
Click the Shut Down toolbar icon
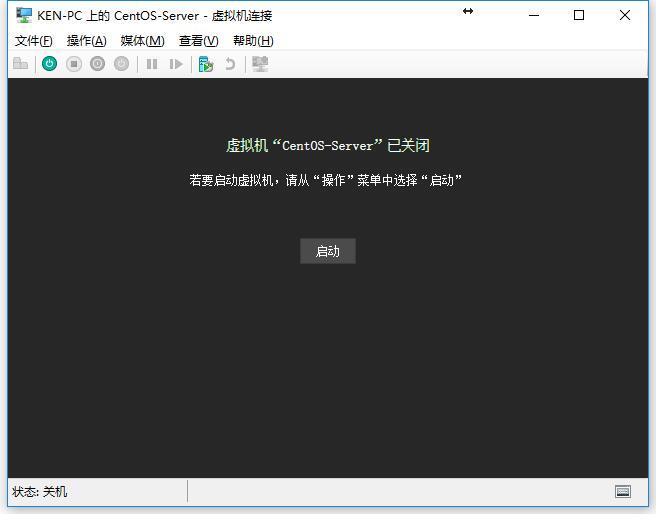click(97, 64)
